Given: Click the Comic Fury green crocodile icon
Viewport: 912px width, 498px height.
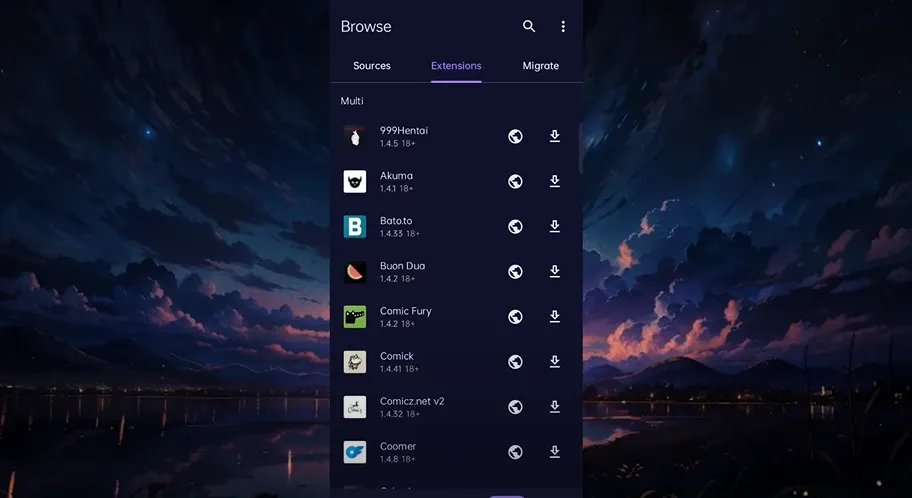Looking at the screenshot, I should [355, 316].
